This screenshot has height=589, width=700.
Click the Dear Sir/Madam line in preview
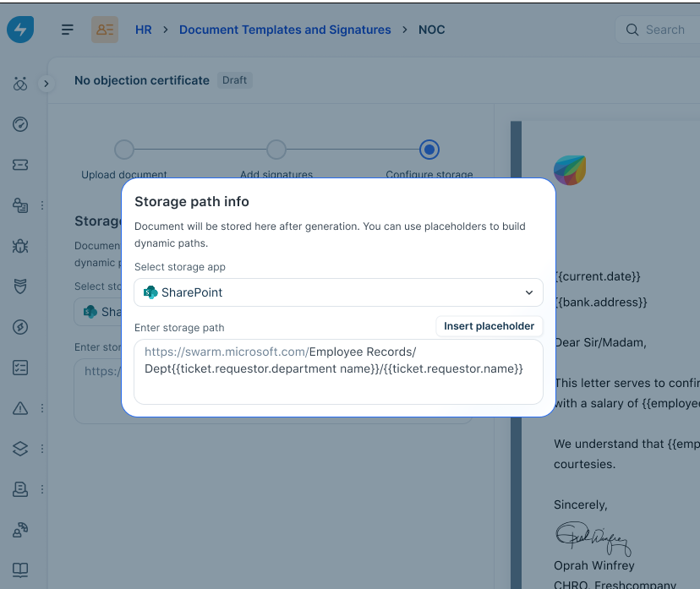(600, 343)
